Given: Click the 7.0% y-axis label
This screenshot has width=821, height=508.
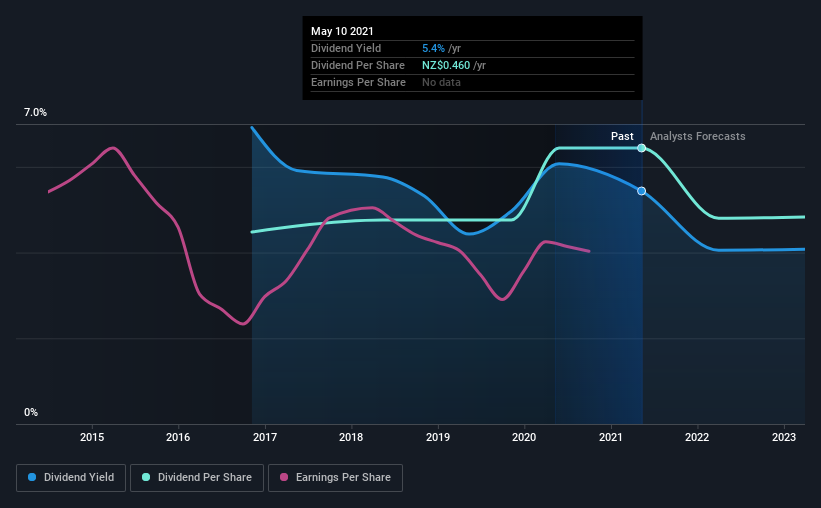Looking at the screenshot, I should pyautogui.click(x=35, y=113).
